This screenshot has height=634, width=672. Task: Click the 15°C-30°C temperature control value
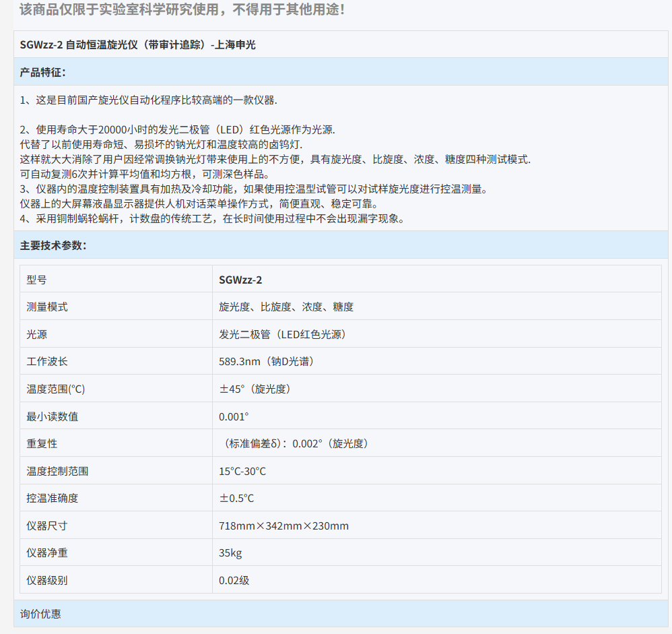pyautogui.click(x=242, y=471)
